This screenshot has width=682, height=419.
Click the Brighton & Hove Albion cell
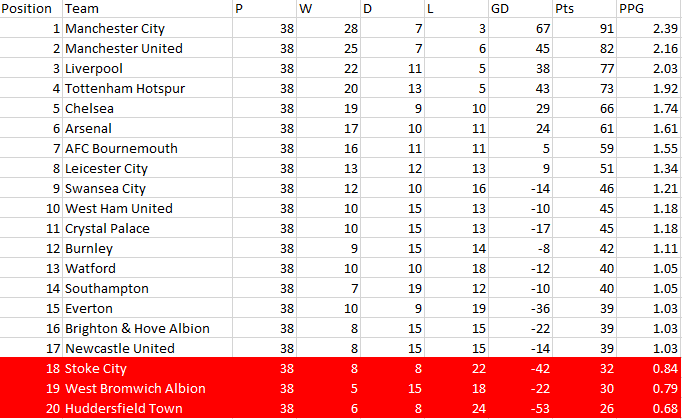147,328
